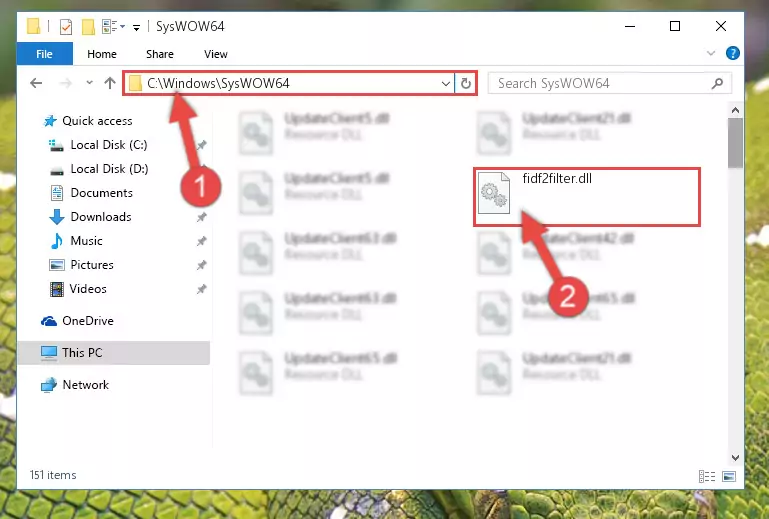
Task: Minimize the SysWOW64 window
Action: pyautogui.click(x=630, y=26)
